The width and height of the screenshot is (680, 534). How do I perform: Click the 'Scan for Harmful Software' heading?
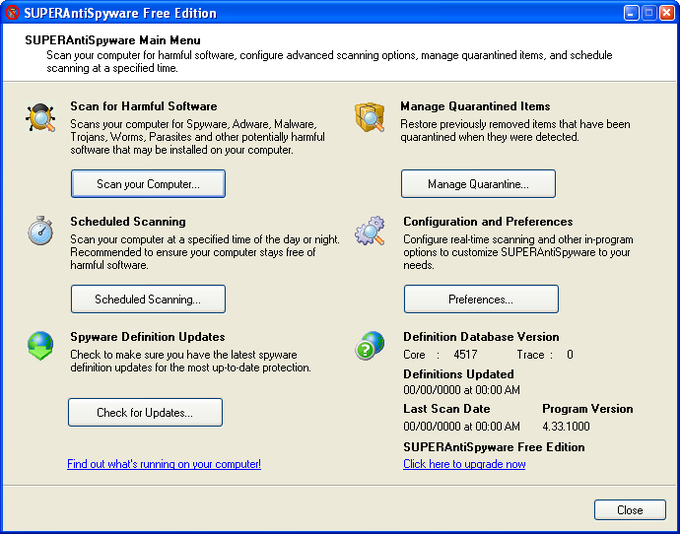[x=144, y=106]
